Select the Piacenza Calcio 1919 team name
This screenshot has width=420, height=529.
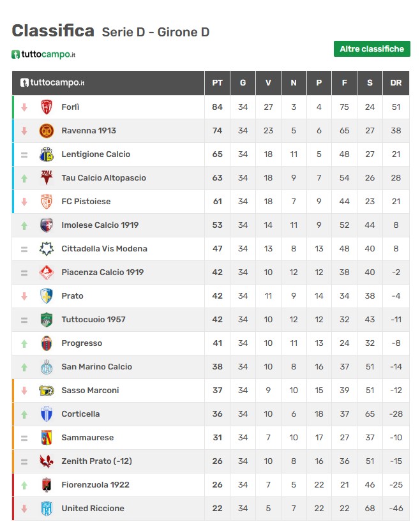pyautogui.click(x=103, y=272)
